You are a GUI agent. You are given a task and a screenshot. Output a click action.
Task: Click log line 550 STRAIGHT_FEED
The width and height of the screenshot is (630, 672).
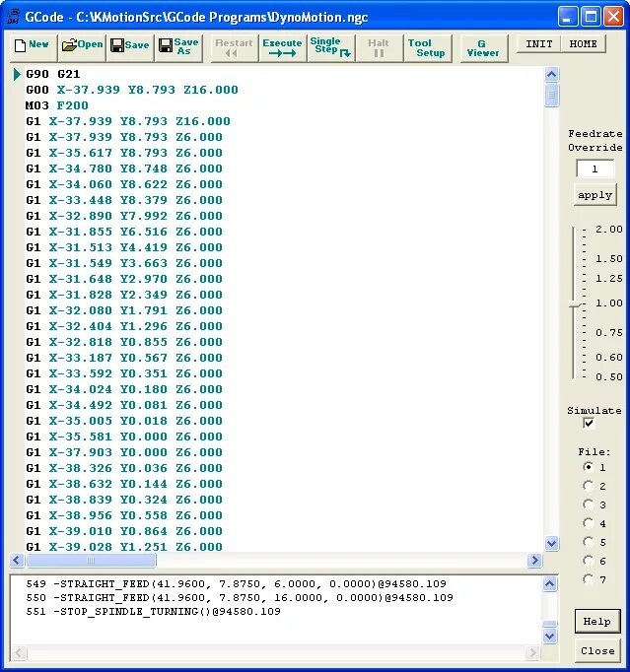pyautogui.click(x=240, y=597)
